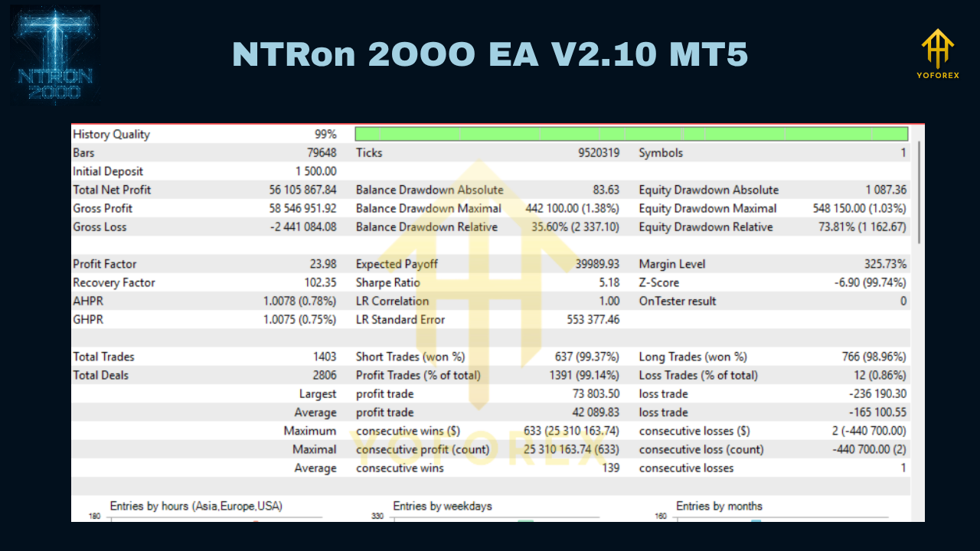Click the Entries by weekdays chart title
The image size is (980, 551).
[x=441, y=506]
